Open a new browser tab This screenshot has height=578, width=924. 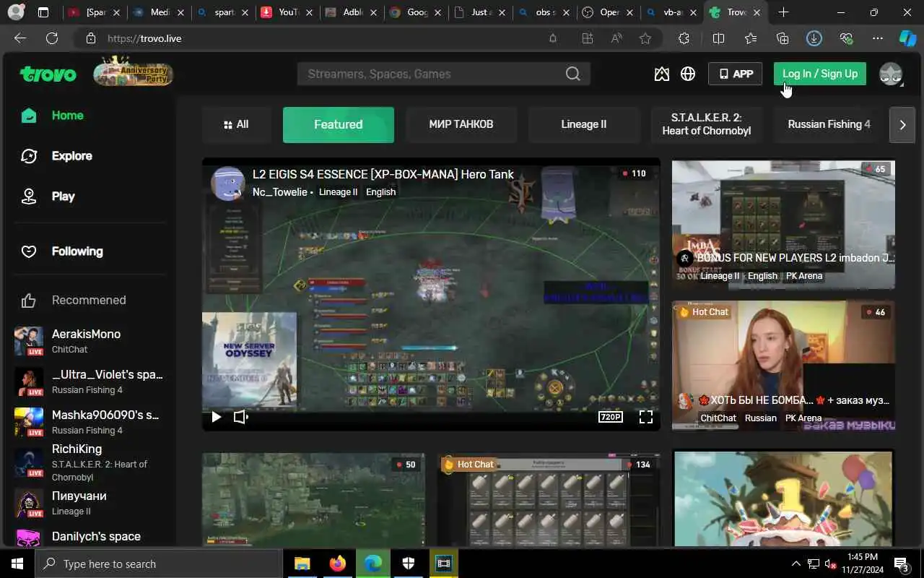pos(783,12)
